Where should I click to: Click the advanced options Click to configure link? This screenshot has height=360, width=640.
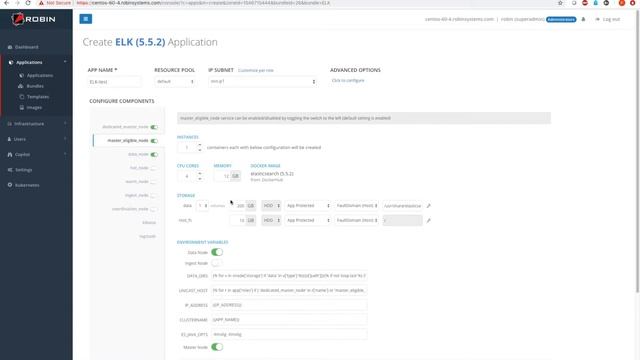[348, 80]
